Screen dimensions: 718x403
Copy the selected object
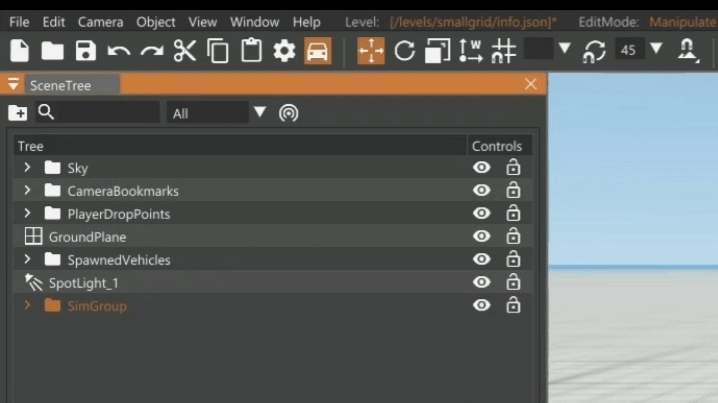218,50
